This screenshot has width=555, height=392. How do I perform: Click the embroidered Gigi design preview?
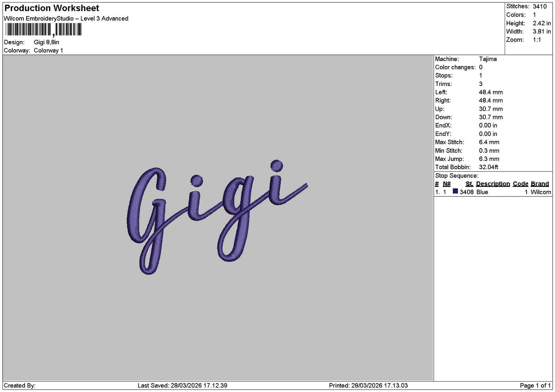[x=217, y=217]
